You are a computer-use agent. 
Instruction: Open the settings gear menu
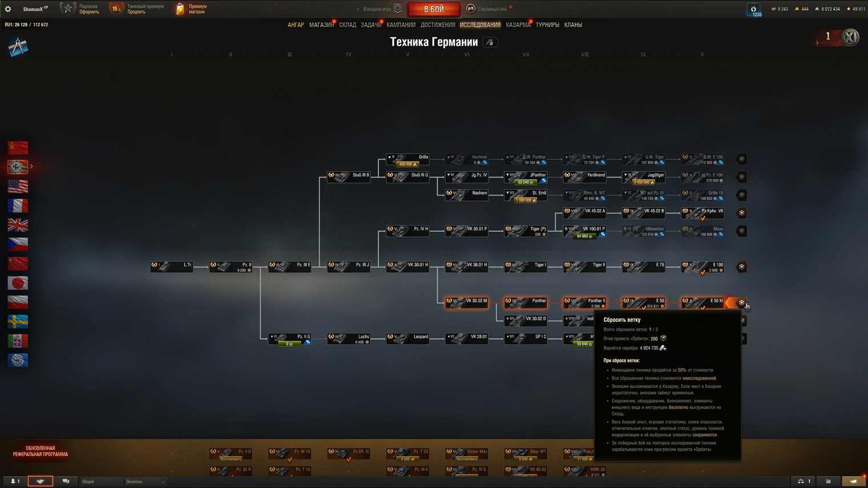[x=8, y=9]
